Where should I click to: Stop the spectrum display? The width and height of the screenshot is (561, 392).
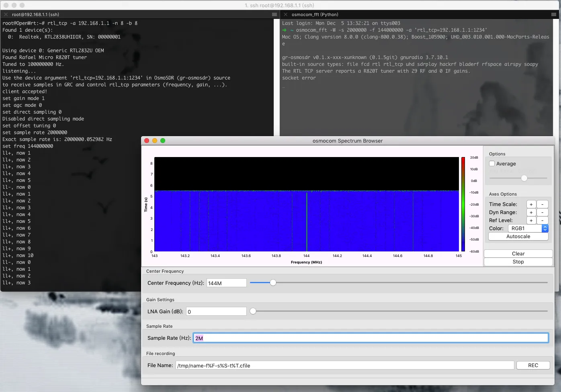pyautogui.click(x=518, y=262)
